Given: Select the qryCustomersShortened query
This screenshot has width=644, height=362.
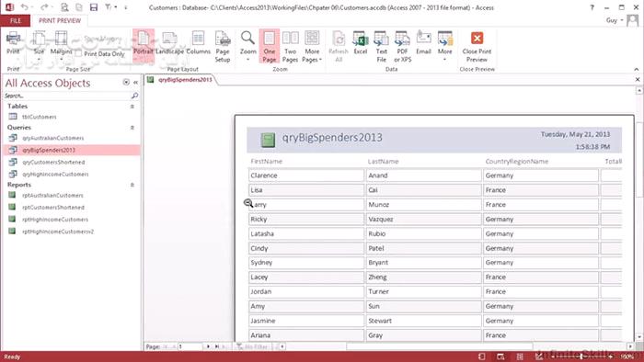Looking at the screenshot, I should pos(53,163).
